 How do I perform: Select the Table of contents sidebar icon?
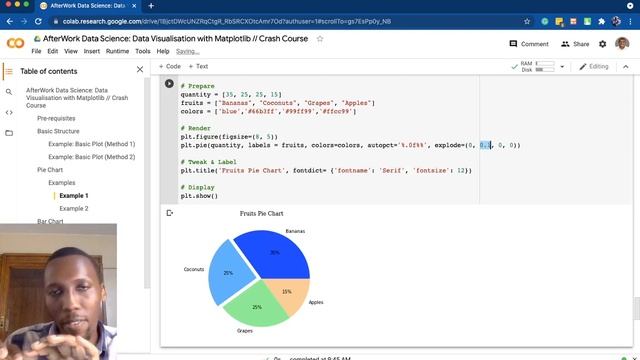(9, 71)
